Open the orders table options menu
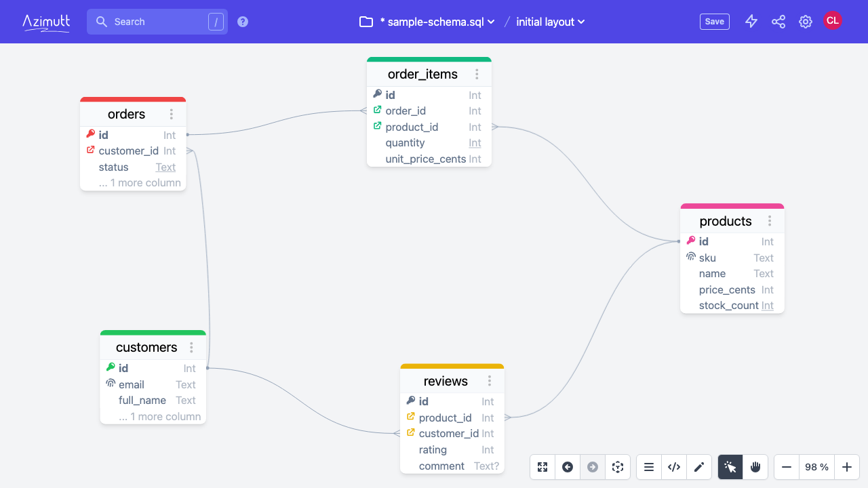868x488 pixels. pos(172,115)
